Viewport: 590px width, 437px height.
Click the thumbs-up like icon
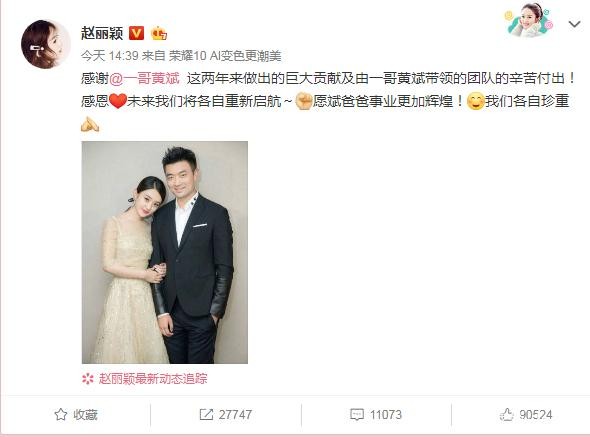pos(506,415)
